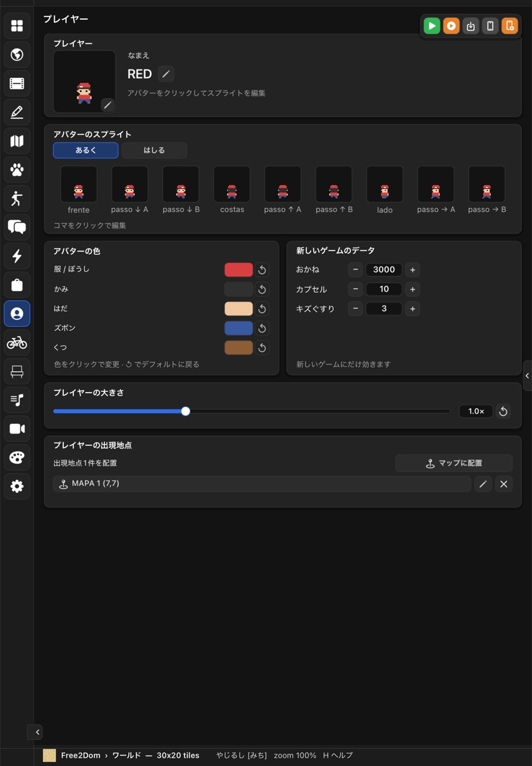This screenshot has width=532, height=766.
Task: Open the paint palette theme icon
Action: [17, 458]
